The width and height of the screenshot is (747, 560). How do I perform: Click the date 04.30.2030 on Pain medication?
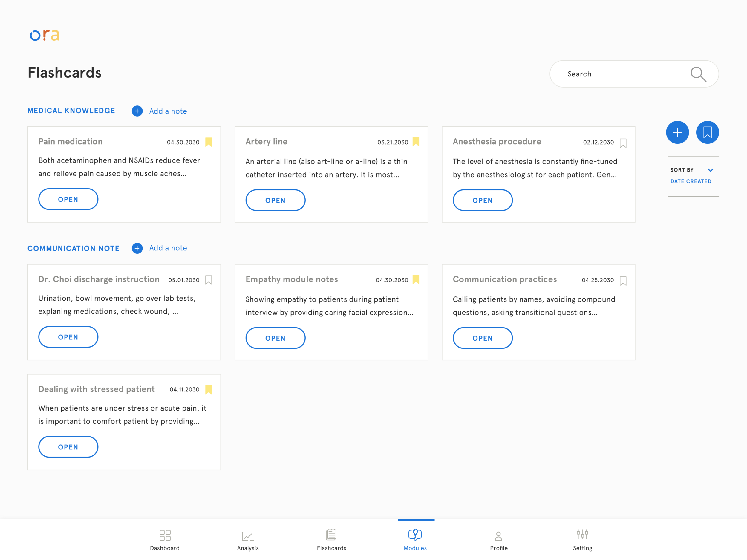[x=183, y=143]
